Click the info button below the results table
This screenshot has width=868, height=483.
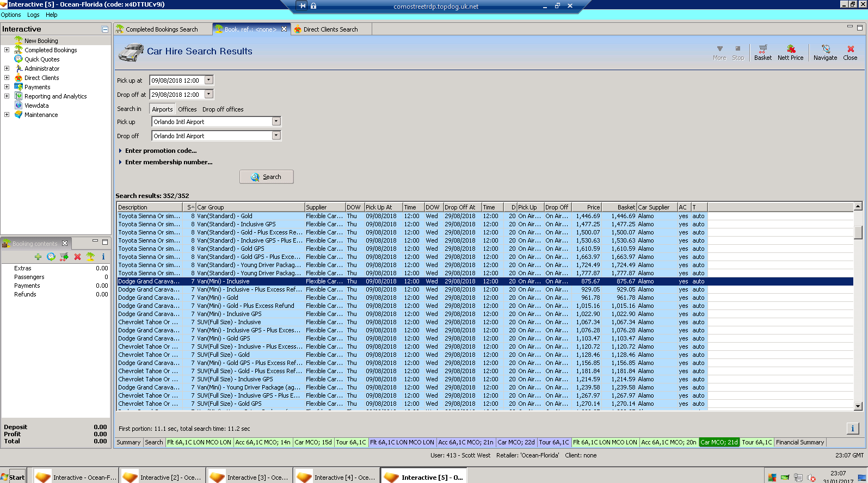(x=852, y=429)
